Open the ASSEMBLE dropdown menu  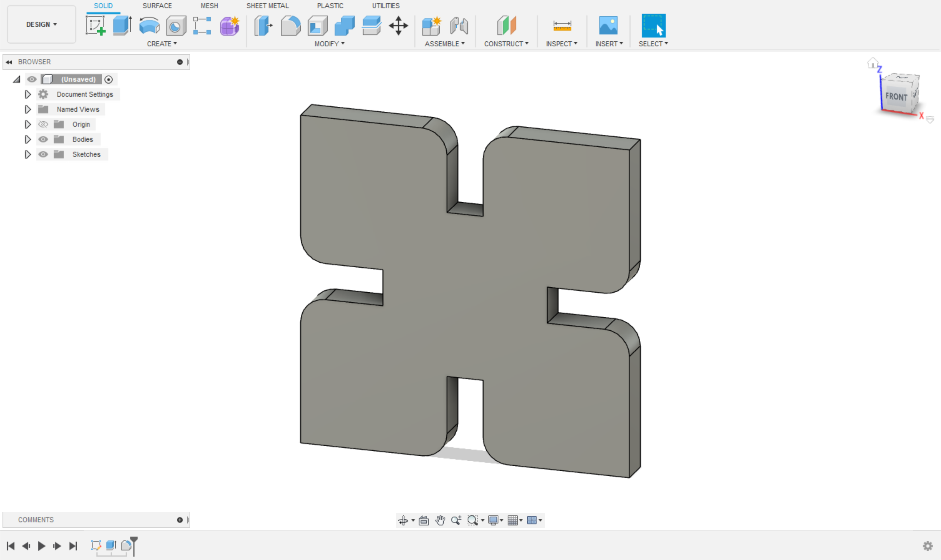coord(445,44)
